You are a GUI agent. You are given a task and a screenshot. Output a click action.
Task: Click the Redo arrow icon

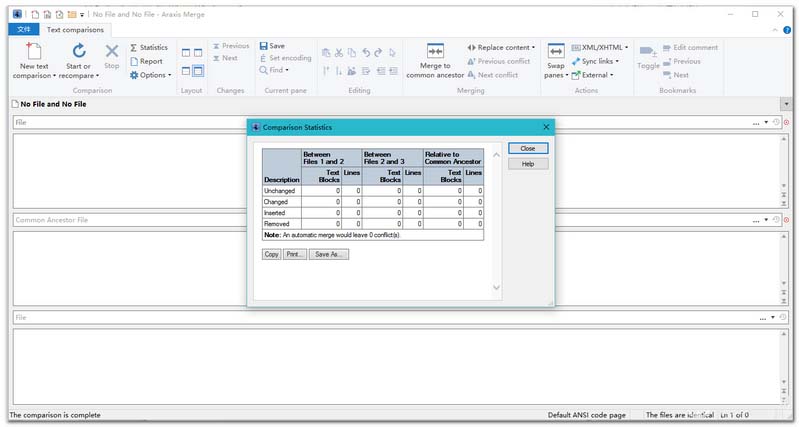pyautogui.click(x=378, y=52)
